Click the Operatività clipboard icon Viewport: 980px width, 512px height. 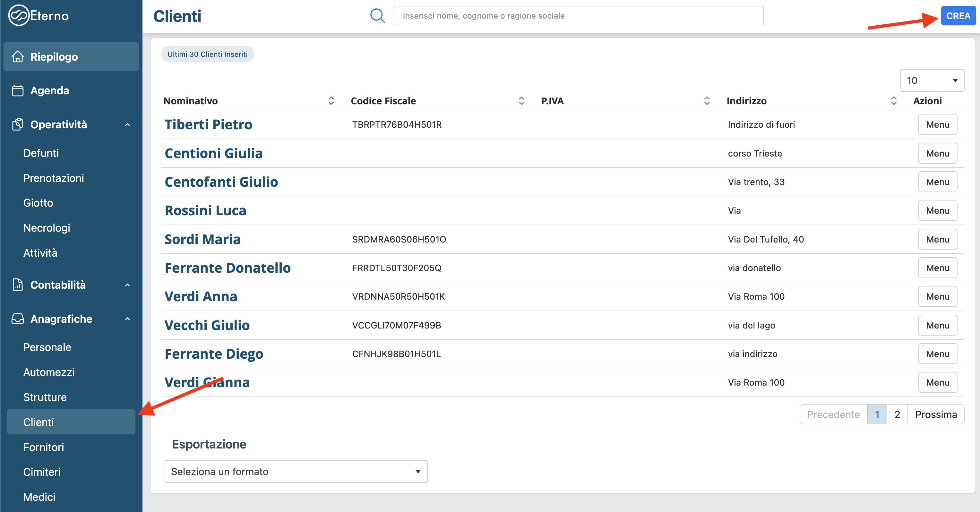[x=18, y=124]
